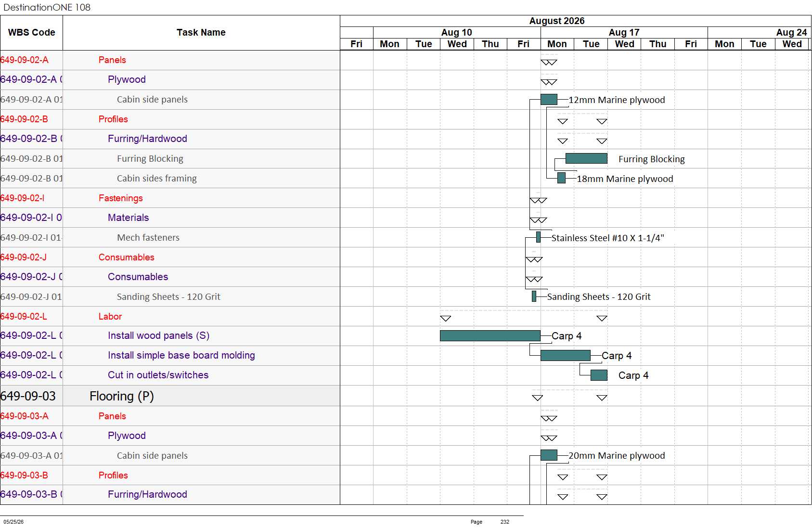Click Thu in the Aug 10 week
812x528 pixels.
pos(490,44)
